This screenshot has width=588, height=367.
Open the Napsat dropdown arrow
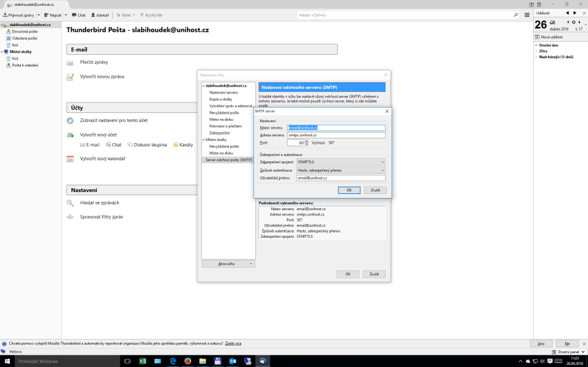(65, 15)
